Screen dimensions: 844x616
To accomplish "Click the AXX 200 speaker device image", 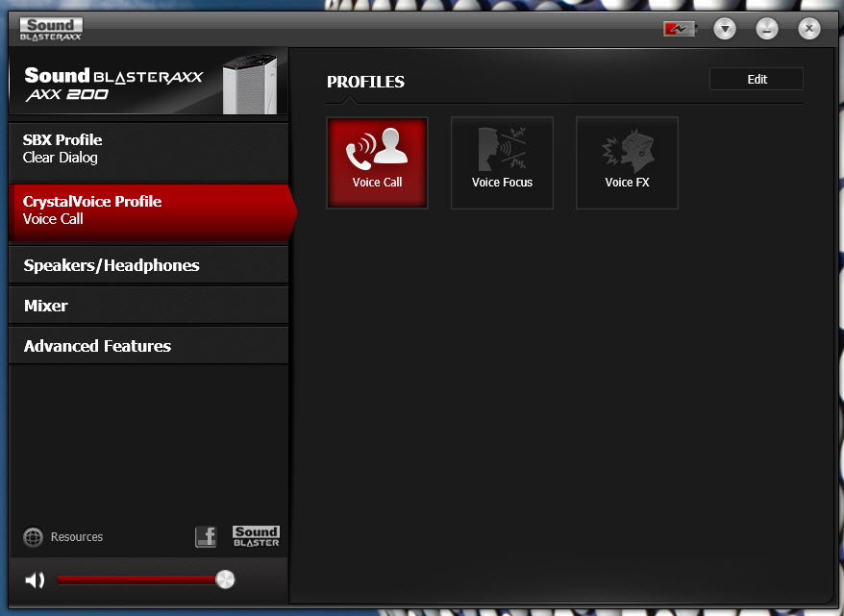I will [250, 84].
